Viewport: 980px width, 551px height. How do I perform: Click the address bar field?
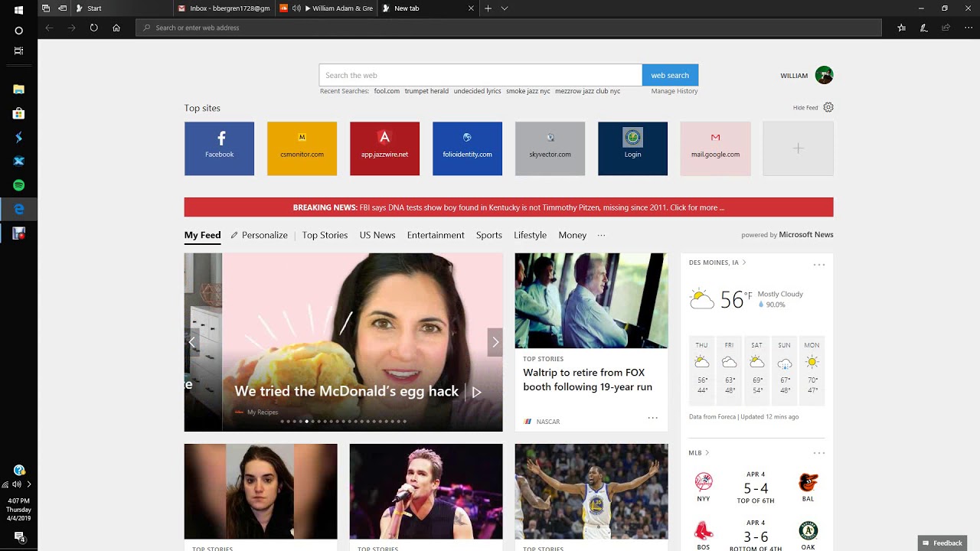coord(509,28)
